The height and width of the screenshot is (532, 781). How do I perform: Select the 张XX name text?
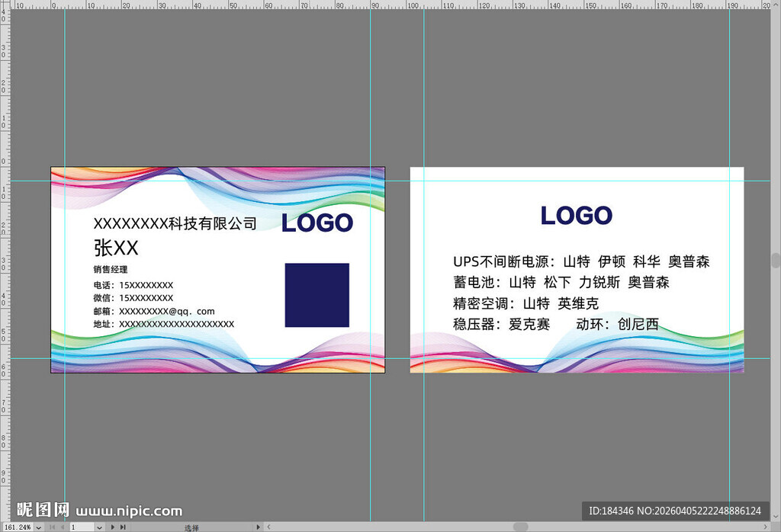click(x=116, y=248)
